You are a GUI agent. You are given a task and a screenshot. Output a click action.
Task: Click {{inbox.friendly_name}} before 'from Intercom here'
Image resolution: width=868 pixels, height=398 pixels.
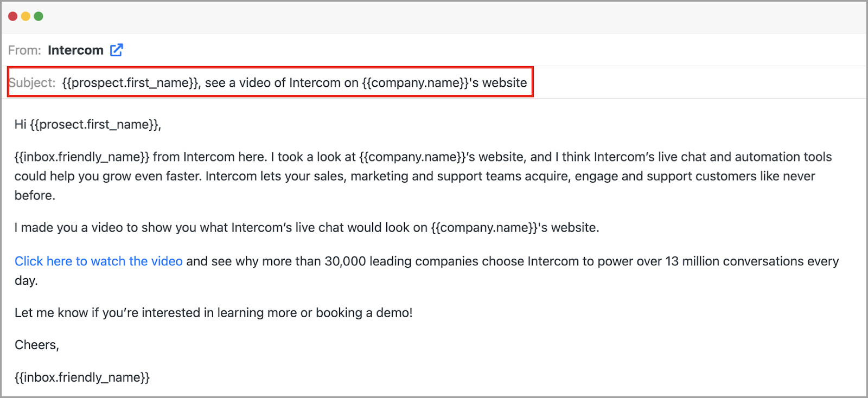[82, 157]
